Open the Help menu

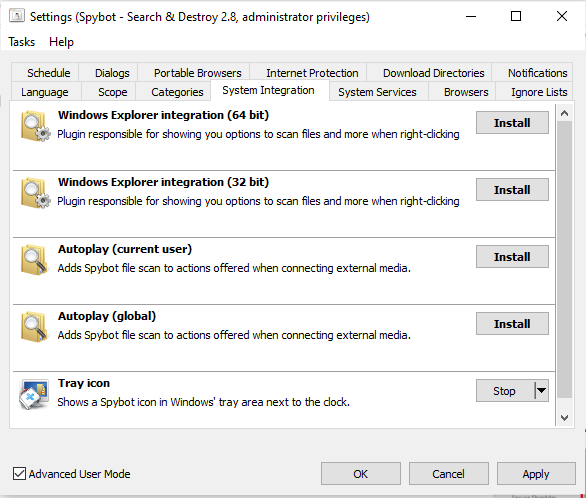tap(61, 42)
